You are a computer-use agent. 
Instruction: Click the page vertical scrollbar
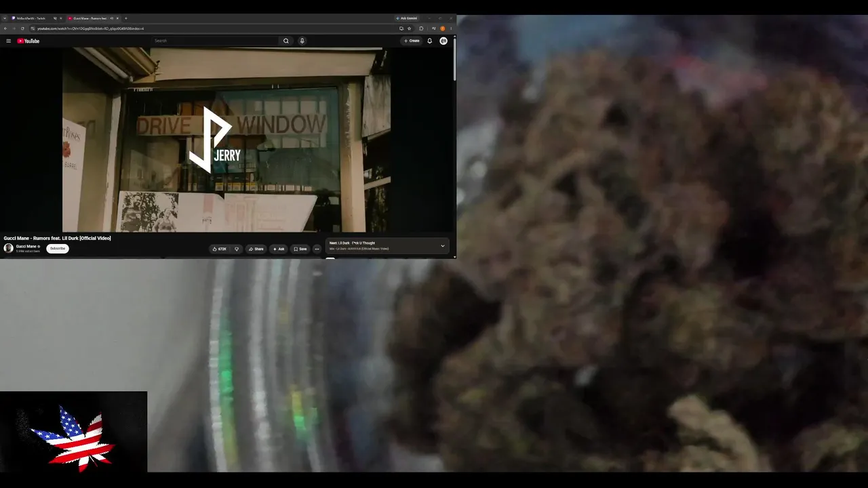pos(454,60)
